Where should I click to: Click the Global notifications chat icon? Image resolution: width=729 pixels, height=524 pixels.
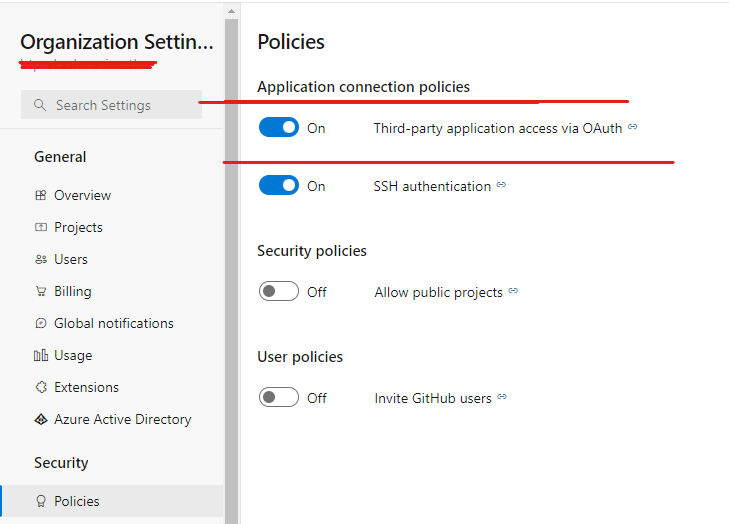point(41,323)
